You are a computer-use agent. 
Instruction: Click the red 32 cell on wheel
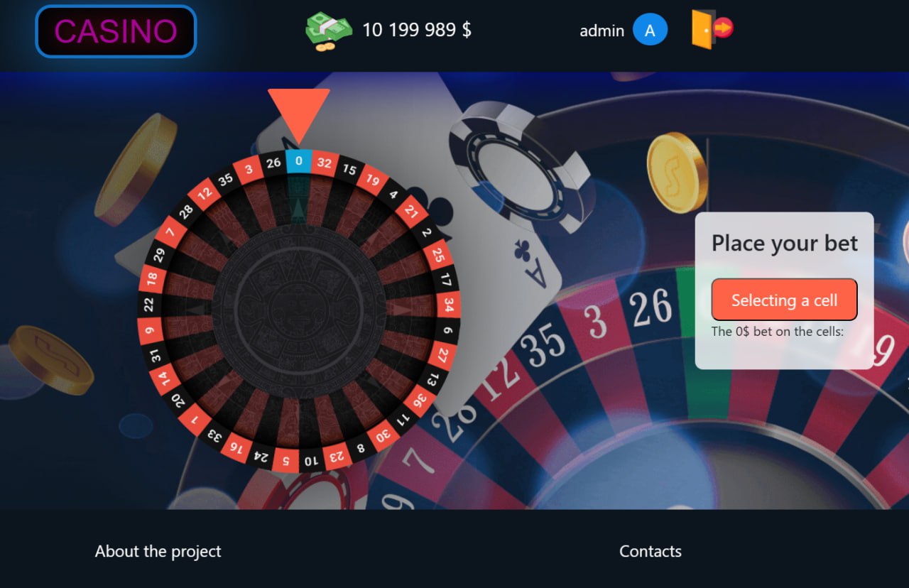click(x=325, y=163)
